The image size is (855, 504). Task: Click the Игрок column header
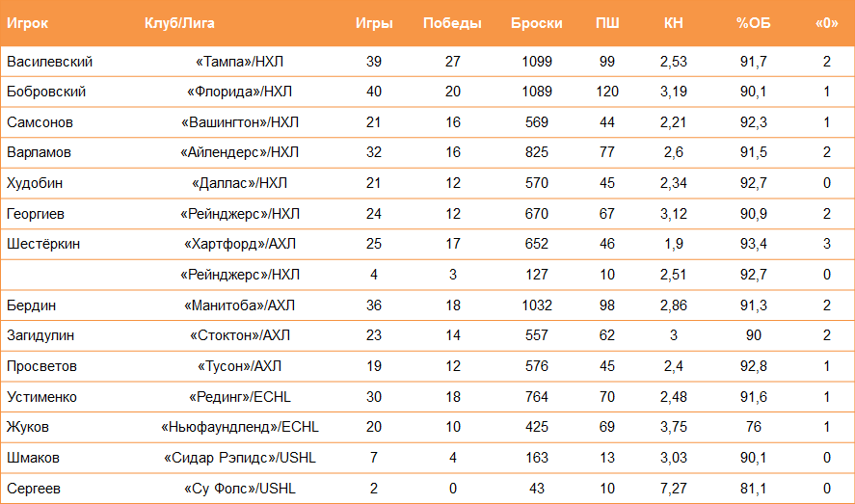pos(27,23)
